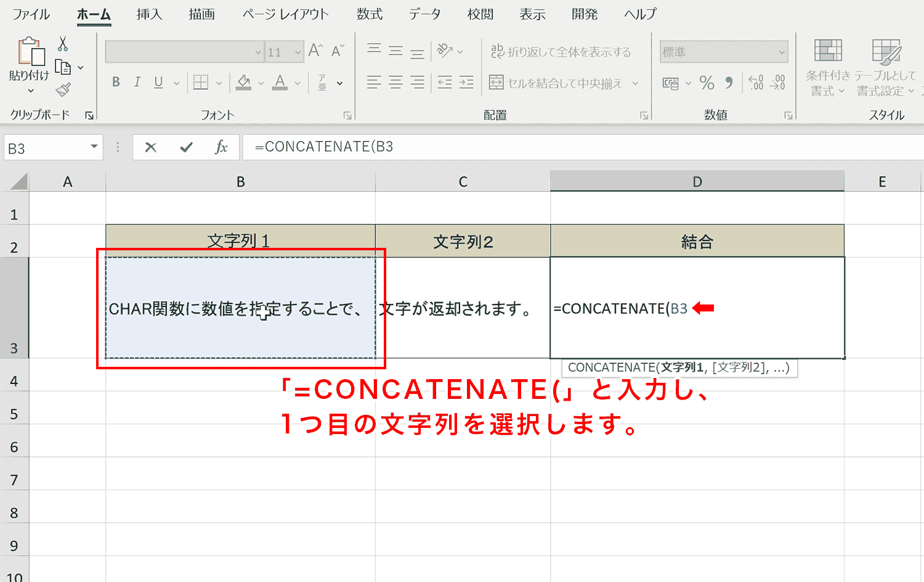This screenshot has height=582, width=924.
Task: Click the Paste clipboard icon
Action: [x=31, y=51]
